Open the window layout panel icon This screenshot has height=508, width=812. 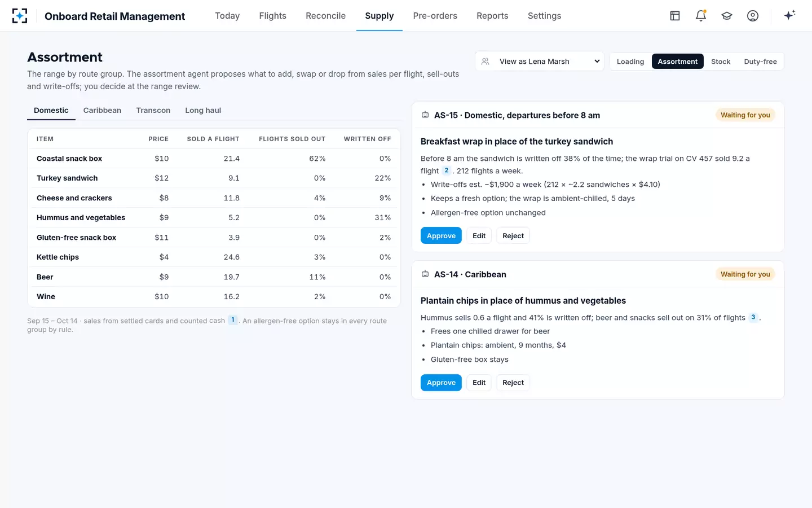coord(675,16)
